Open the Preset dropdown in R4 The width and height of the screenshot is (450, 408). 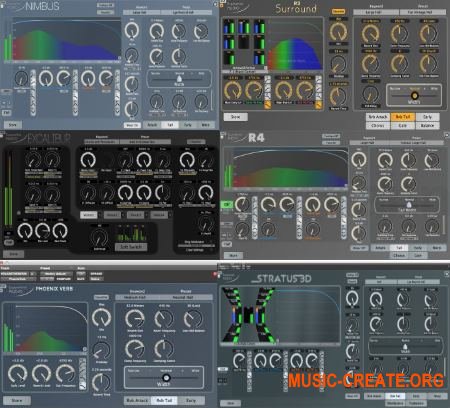(x=417, y=142)
